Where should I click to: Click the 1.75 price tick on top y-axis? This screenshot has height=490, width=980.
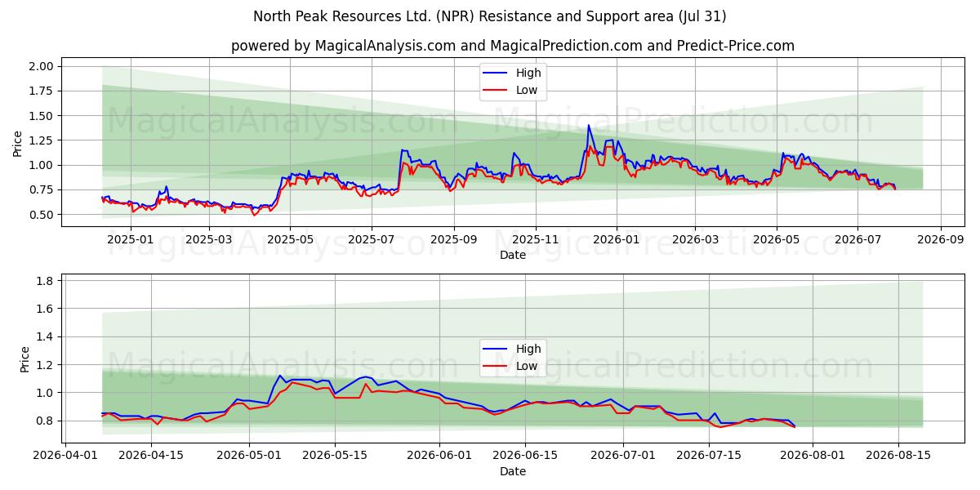coord(42,91)
